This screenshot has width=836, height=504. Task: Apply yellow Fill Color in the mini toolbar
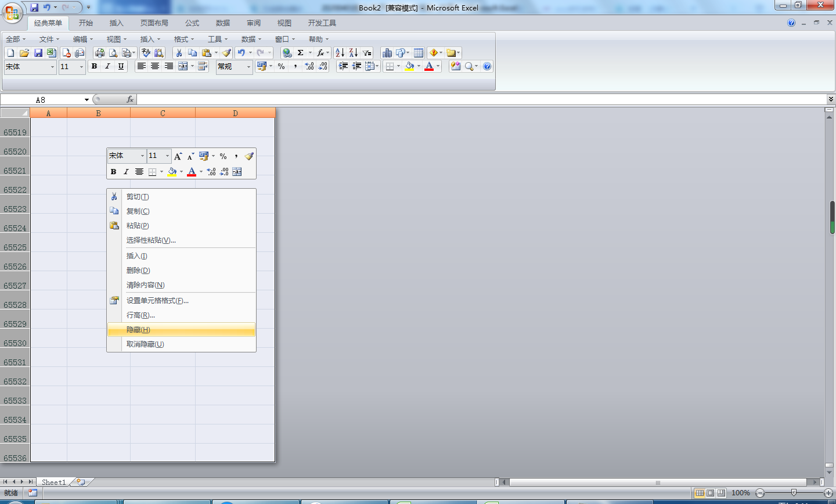pos(172,172)
